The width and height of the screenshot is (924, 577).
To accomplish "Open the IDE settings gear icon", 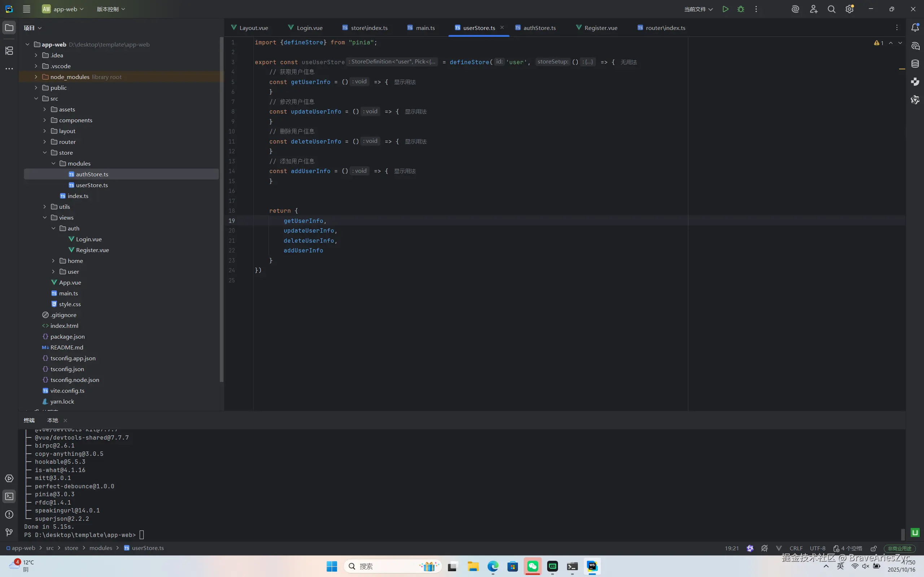I will click(x=849, y=9).
